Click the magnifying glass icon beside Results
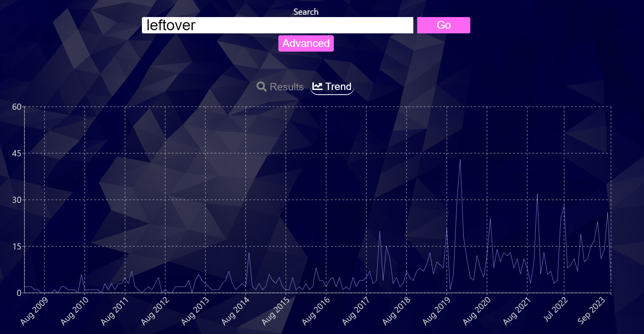 (262, 87)
